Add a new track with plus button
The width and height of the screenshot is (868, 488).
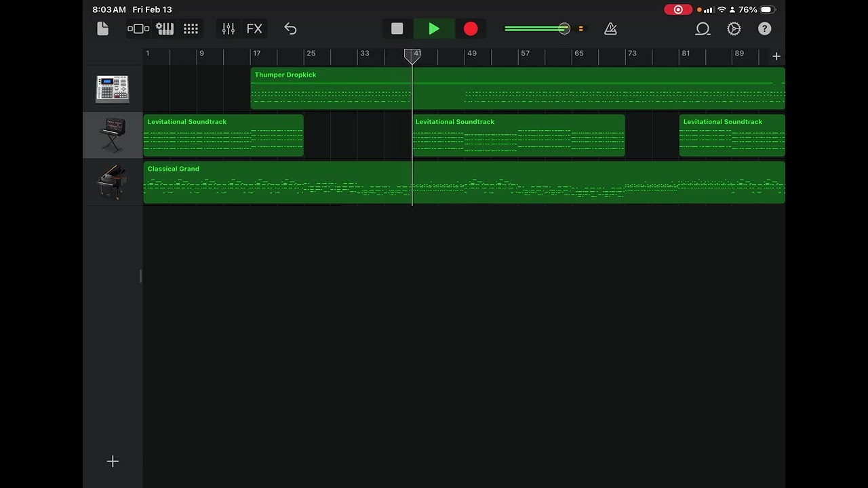(113, 461)
